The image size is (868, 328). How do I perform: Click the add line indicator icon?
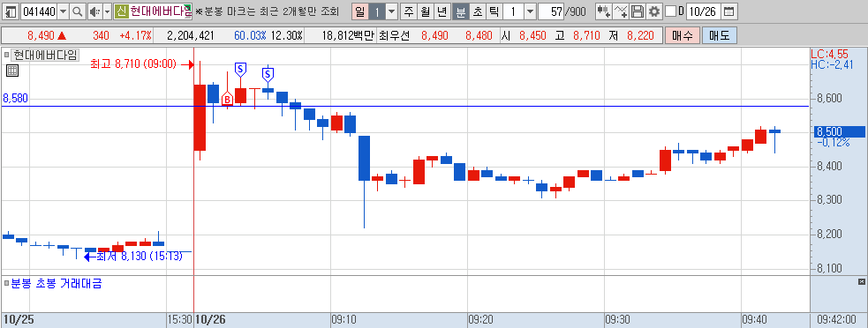tap(622, 11)
